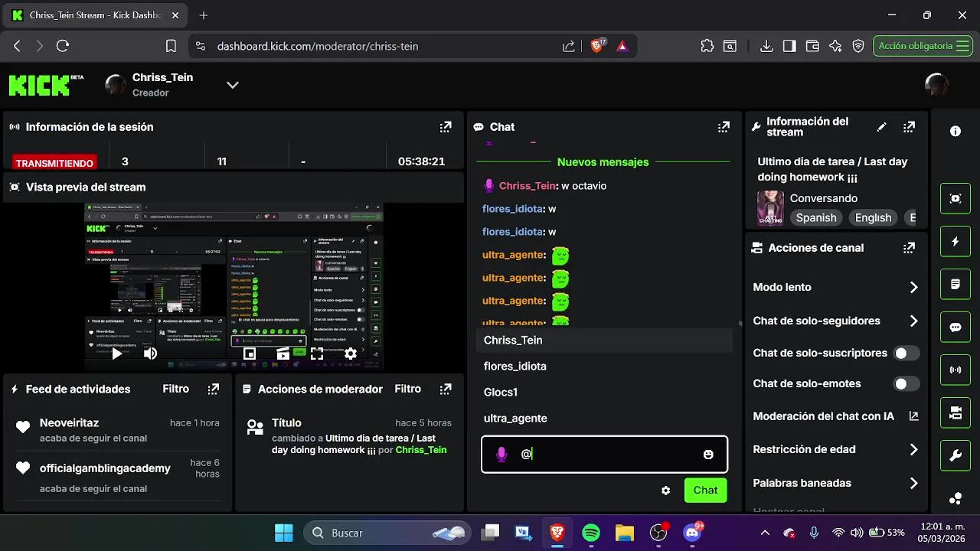This screenshot has width=980, height=551.
Task: Click the chat message input field
Action: click(604, 455)
